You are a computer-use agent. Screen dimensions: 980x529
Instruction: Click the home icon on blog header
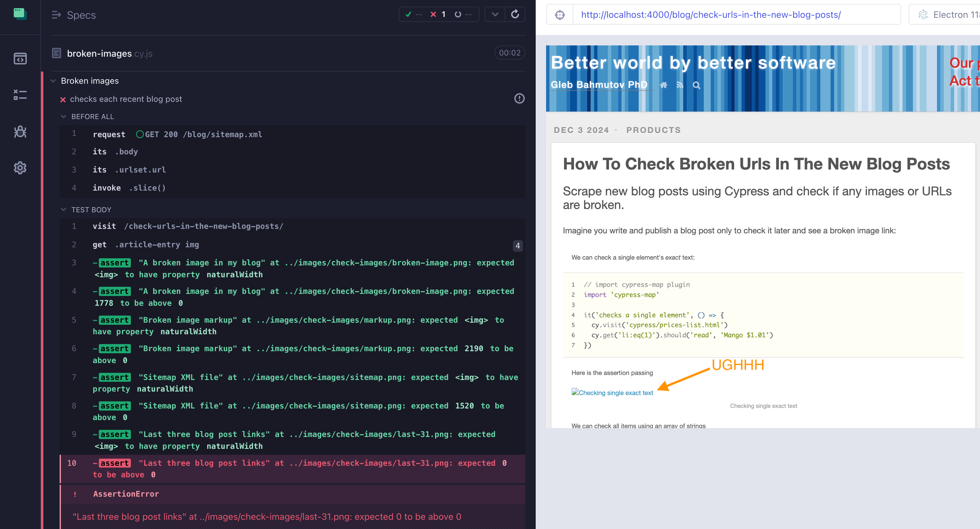tap(664, 85)
